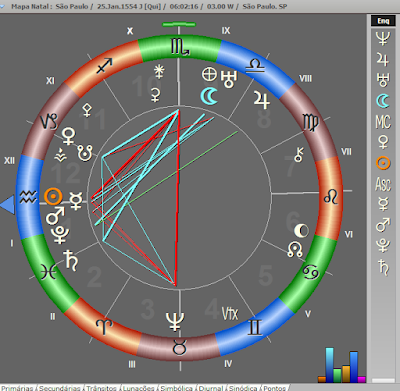This screenshot has height=391, width=400.
Task: Click Cancer sign on the zodiac ring
Action: point(311,272)
